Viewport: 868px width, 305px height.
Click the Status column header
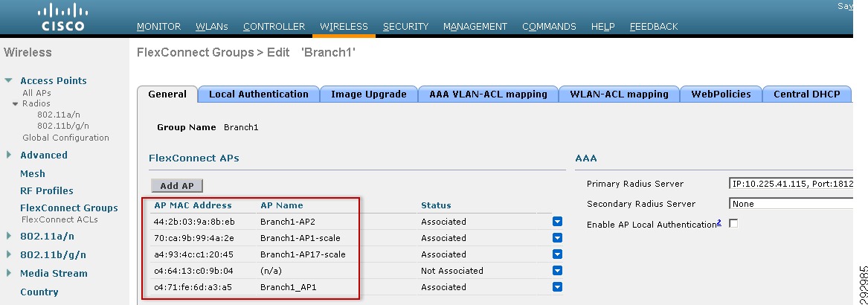click(436, 205)
